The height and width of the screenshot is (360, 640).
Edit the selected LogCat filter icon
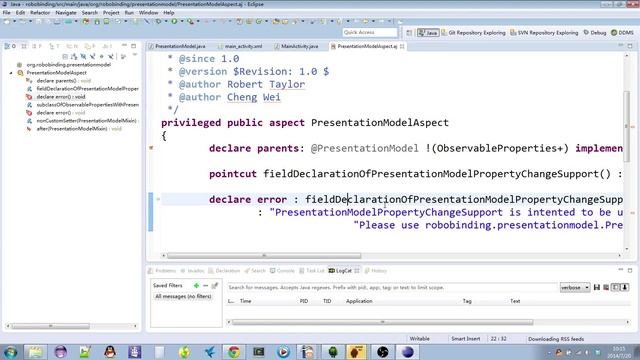215,285
